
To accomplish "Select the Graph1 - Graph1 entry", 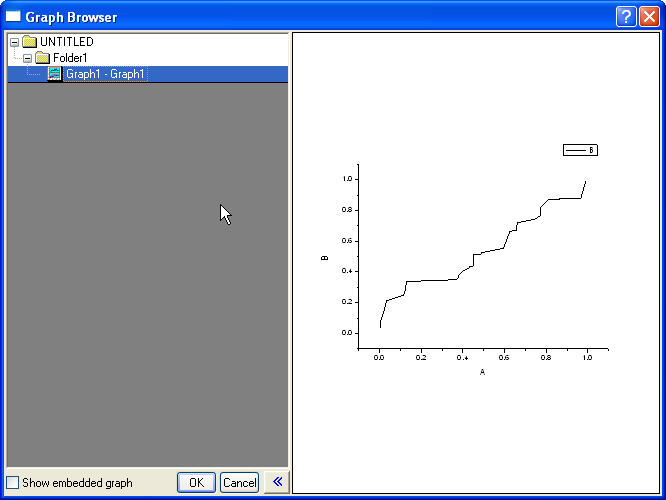I will 105,74.
